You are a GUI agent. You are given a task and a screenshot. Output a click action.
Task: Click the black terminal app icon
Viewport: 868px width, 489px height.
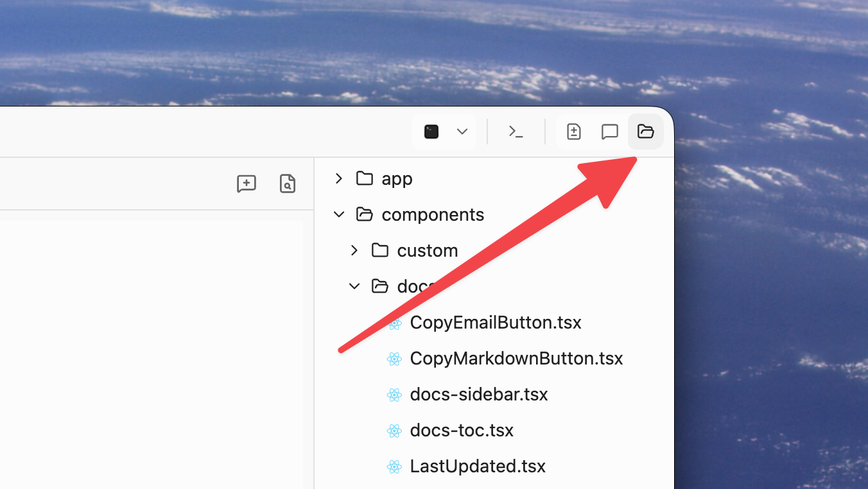[x=431, y=132]
